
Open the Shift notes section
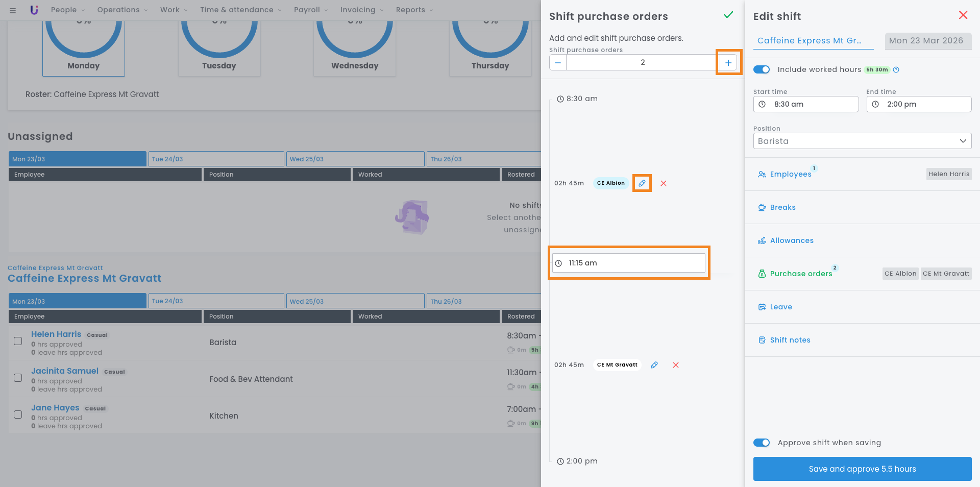790,340
